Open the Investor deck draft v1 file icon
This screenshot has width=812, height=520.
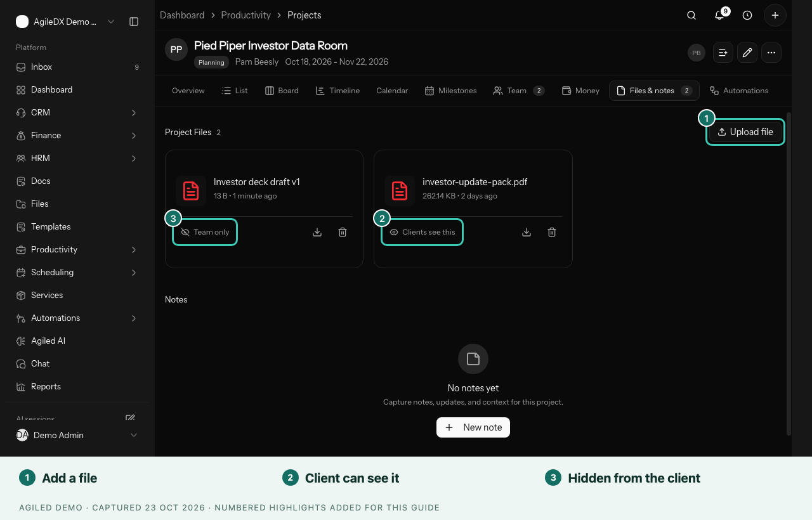pos(191,190)
